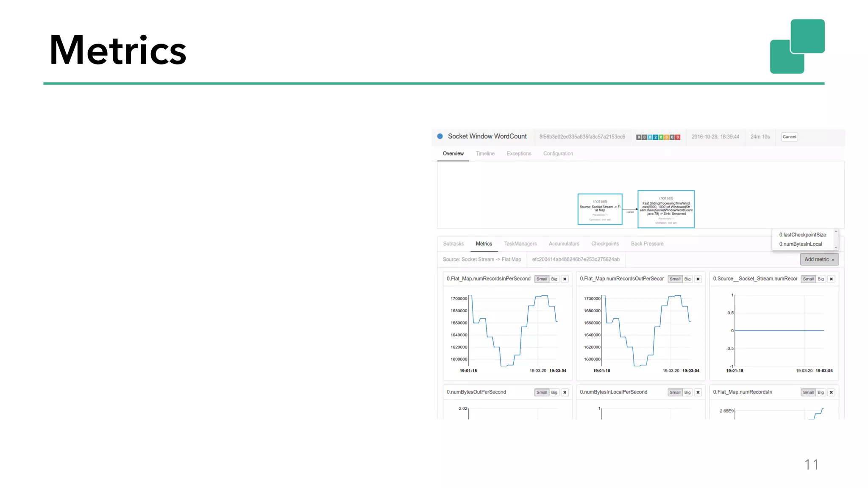Click the Source: Socket Stream -> Flat Map label
The height and width of the screenshot is (488, 868).
482,260
